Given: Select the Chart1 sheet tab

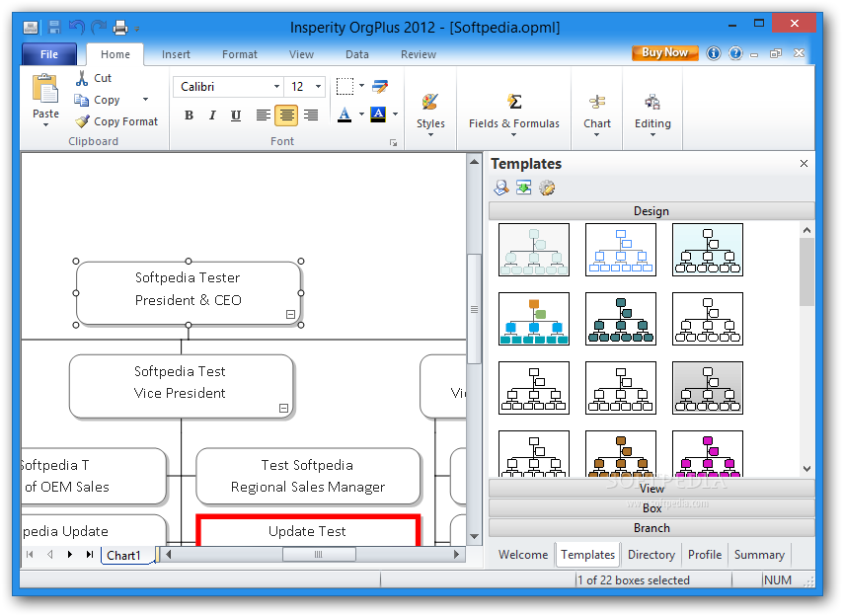Looking at the screenshot, I should point(123,555).
